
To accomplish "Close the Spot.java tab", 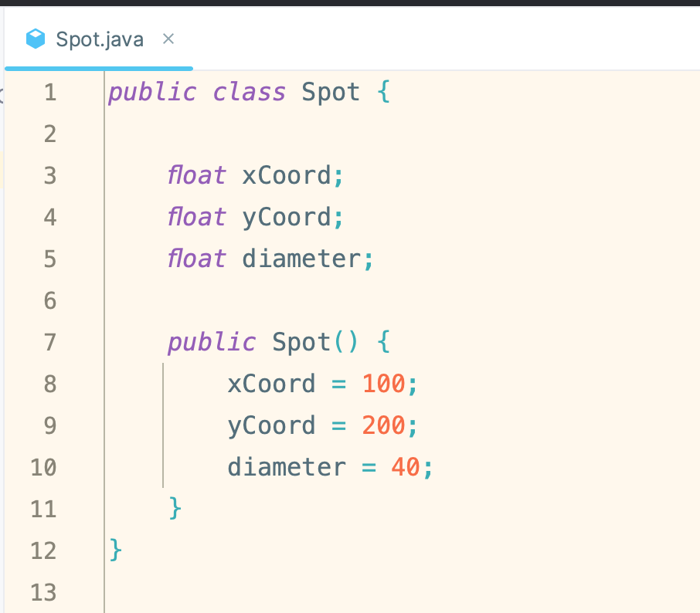I will click(168, 39).
